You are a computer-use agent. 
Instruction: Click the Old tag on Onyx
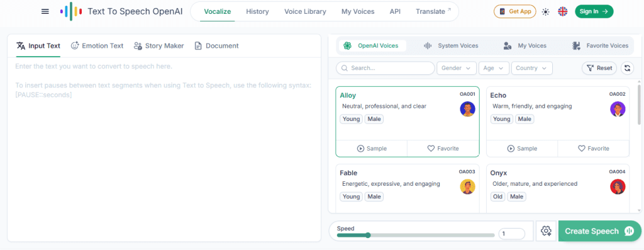tap(498, 196)
